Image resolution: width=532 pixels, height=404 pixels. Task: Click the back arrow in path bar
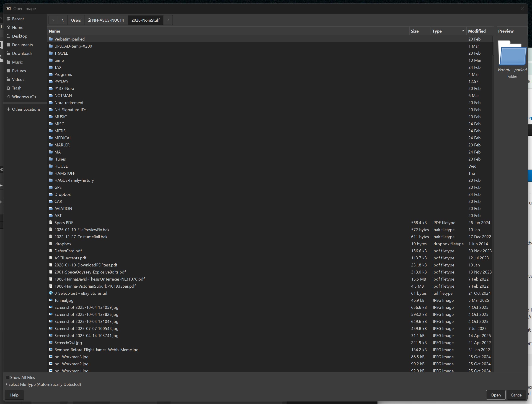click(x=53, y=20)
